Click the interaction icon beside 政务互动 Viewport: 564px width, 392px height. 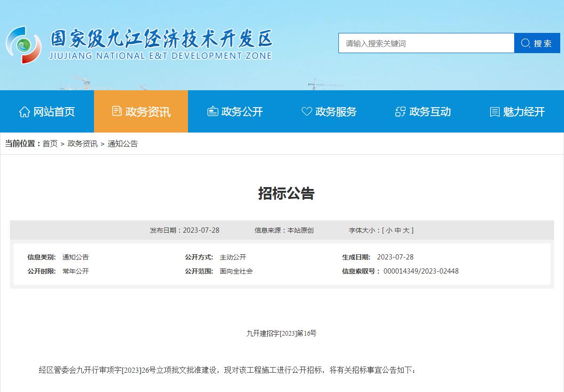coord(400,112)
